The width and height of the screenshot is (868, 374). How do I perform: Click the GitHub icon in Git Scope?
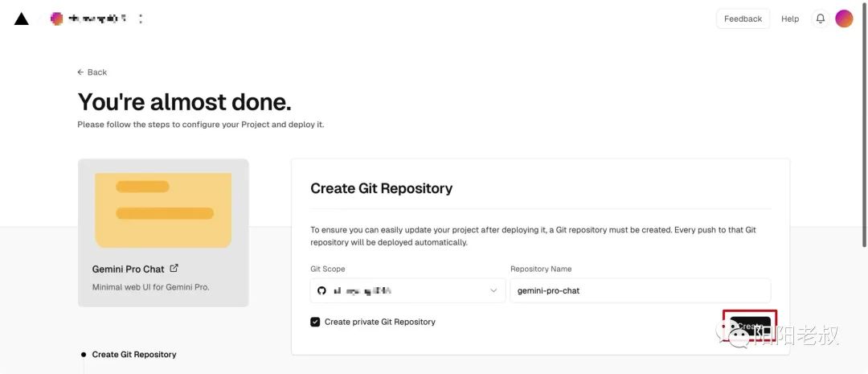322,290
